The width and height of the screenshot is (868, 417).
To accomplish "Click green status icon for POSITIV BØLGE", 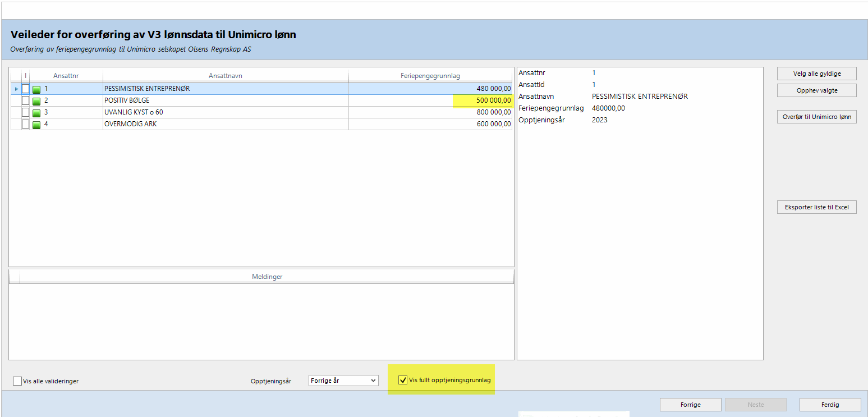I will coord(36,101).
